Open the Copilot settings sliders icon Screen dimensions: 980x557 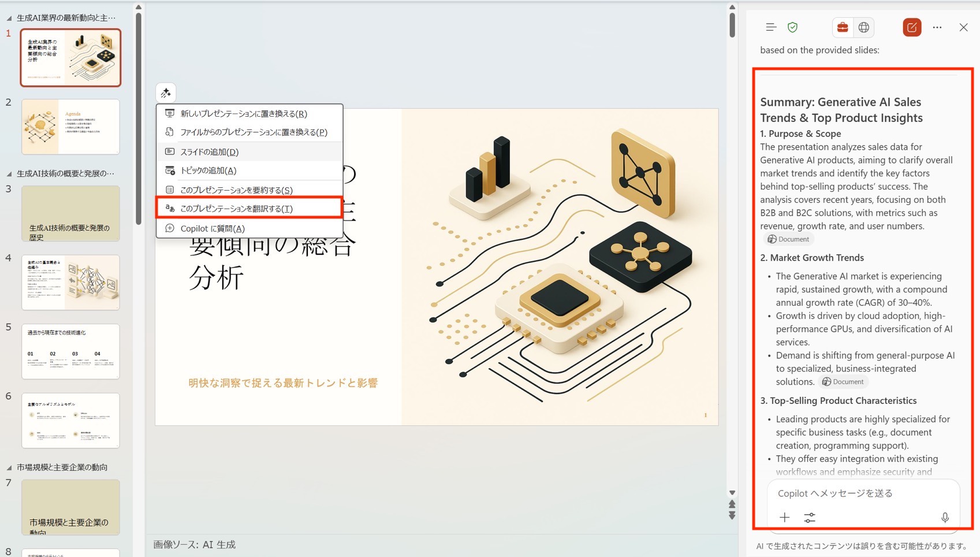[810, 518]
